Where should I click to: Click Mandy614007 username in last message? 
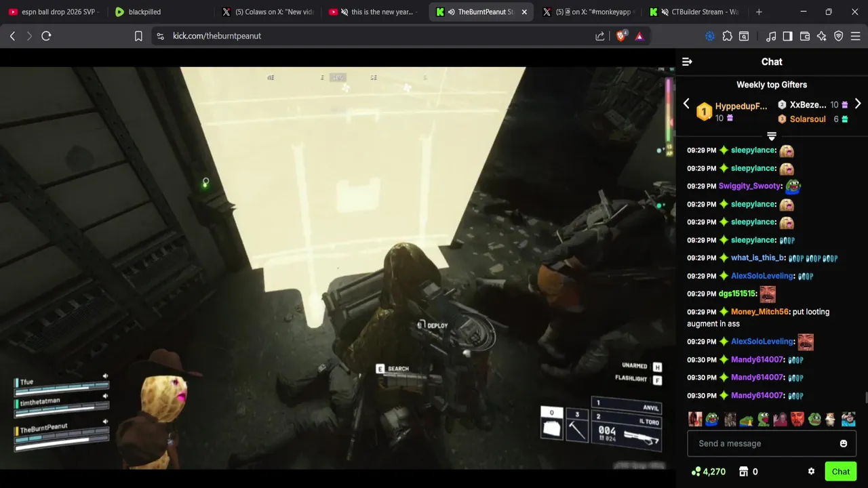[757, 395]
